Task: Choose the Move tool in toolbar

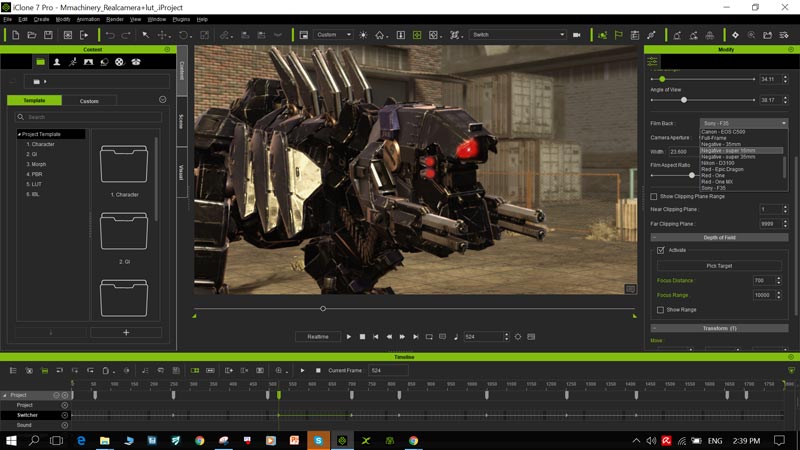Action: pos(162,35)
